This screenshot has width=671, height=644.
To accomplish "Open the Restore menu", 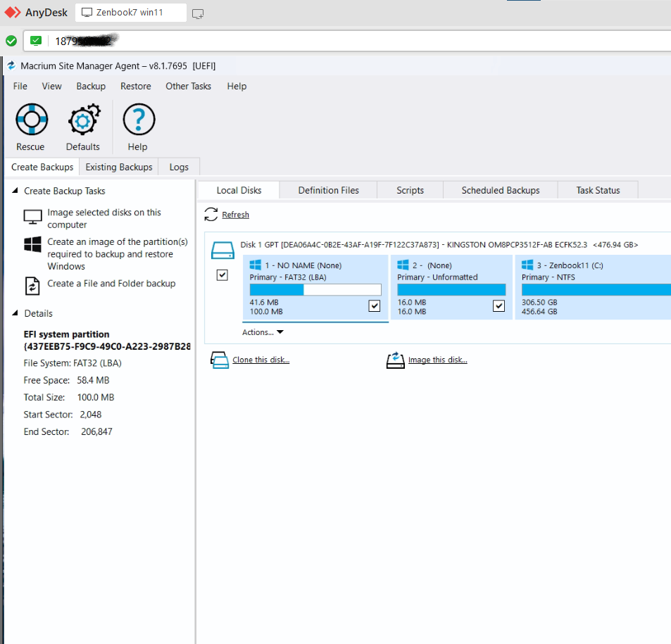I will (x=136, y=86).
